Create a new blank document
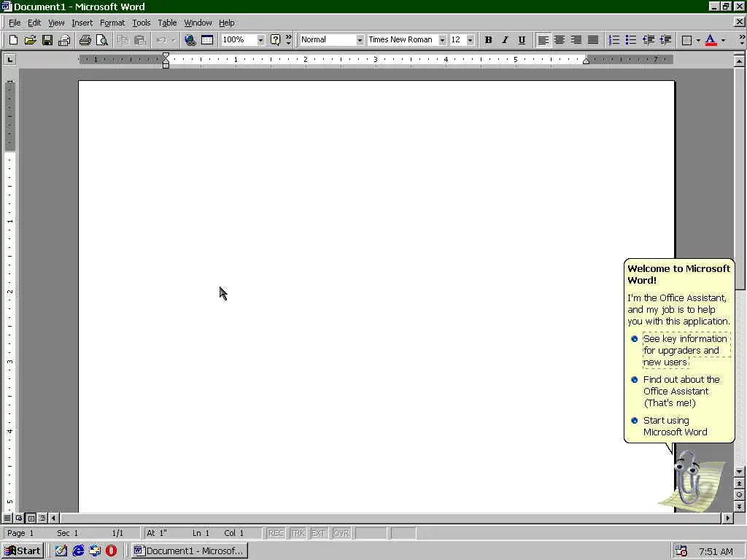The height and width of the screenshot is (560, 747). [x=13, y=40]
